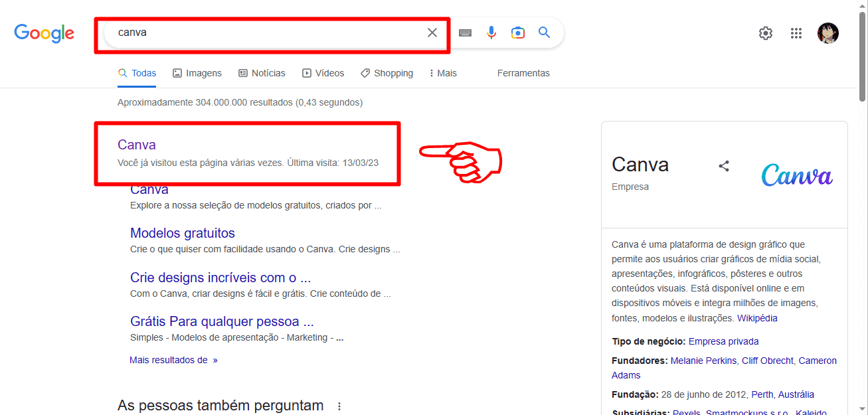This screenshot has width=868, height=415.
Task: Open Cliff Obrecht founder link
Action: point(768,361)
